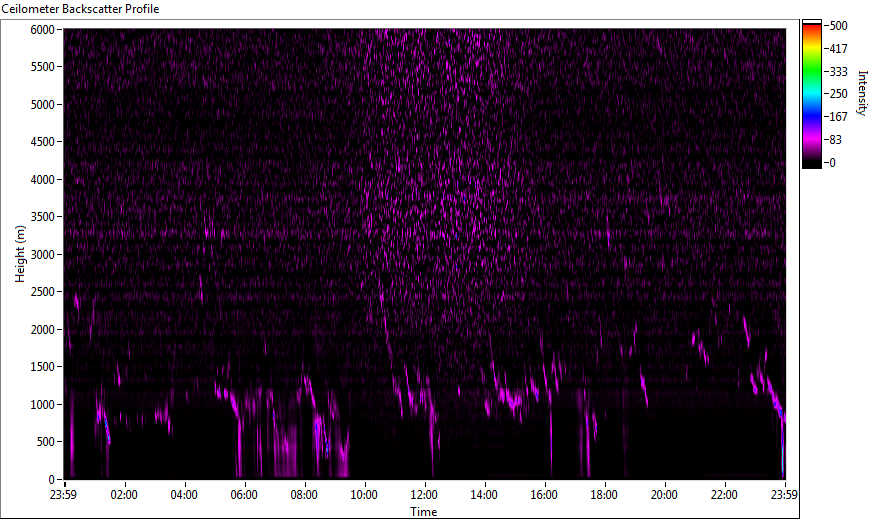Click the 12:00 time axis label

tap(424, 495)
